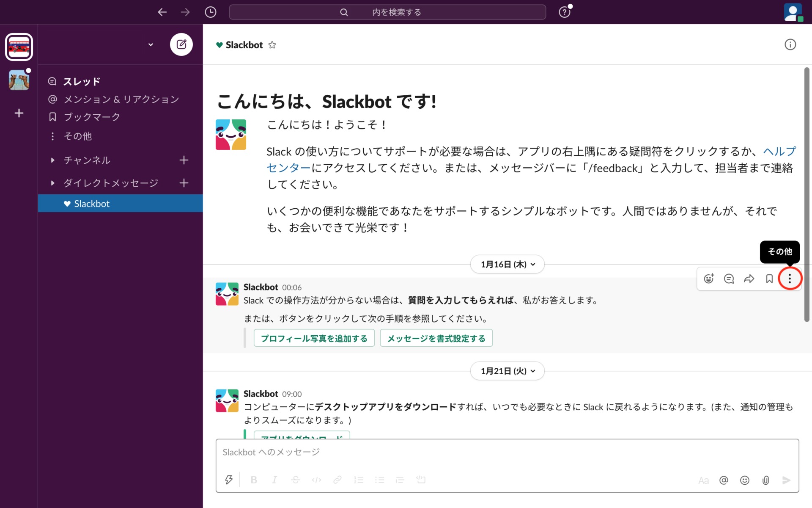812x508 pixels.
Task: Go forward with the right arrow button
Action: click(x=185, y=12)
